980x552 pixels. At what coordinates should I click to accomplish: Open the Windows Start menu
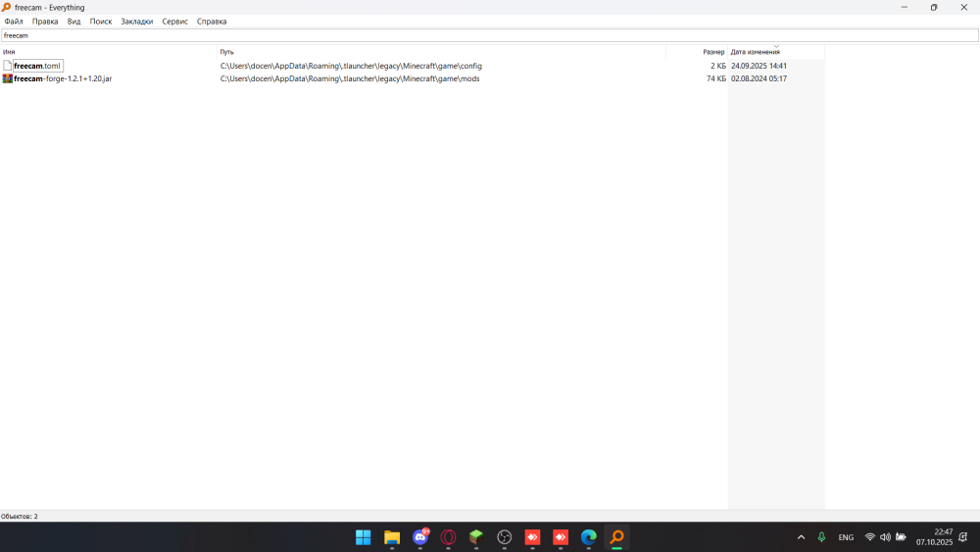click(364, 537)
